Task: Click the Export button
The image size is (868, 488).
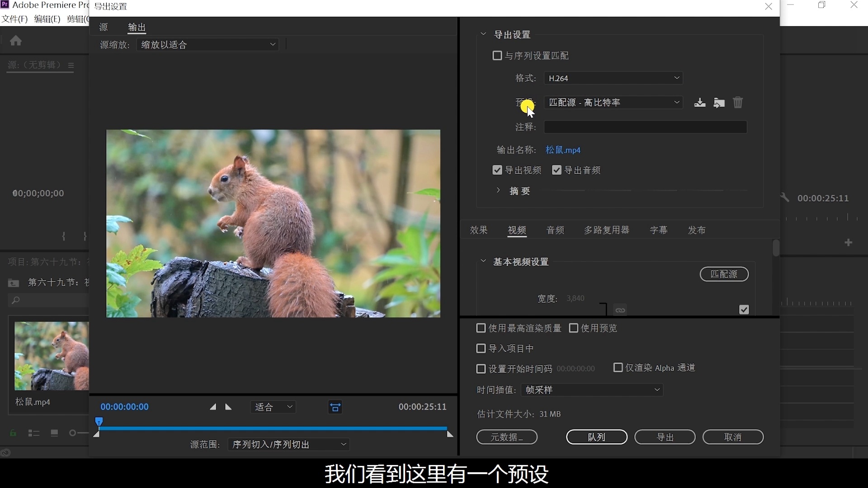Action: pos(665,437)
